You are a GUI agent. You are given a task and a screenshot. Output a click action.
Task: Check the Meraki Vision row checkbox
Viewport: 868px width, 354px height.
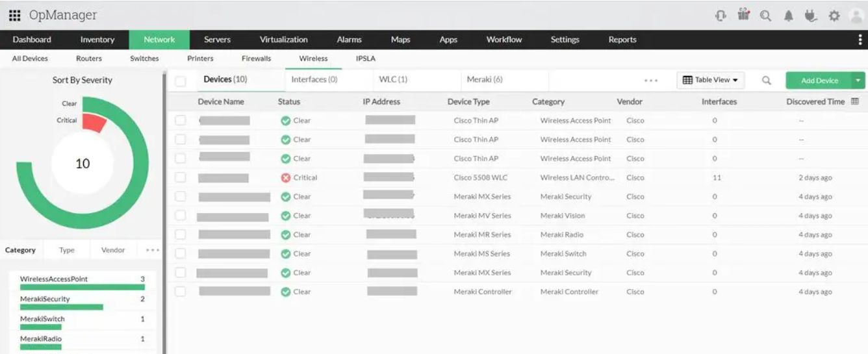coord(181,216)
